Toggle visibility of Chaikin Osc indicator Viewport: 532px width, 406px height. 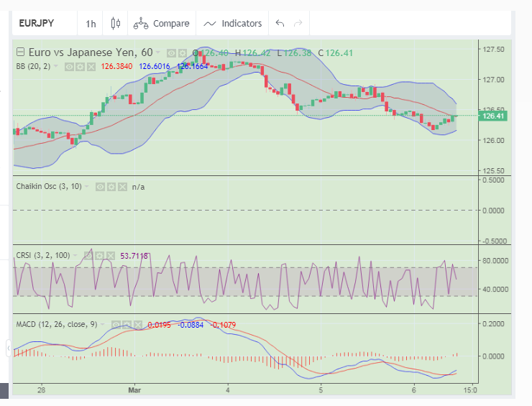tap(101, 186)
